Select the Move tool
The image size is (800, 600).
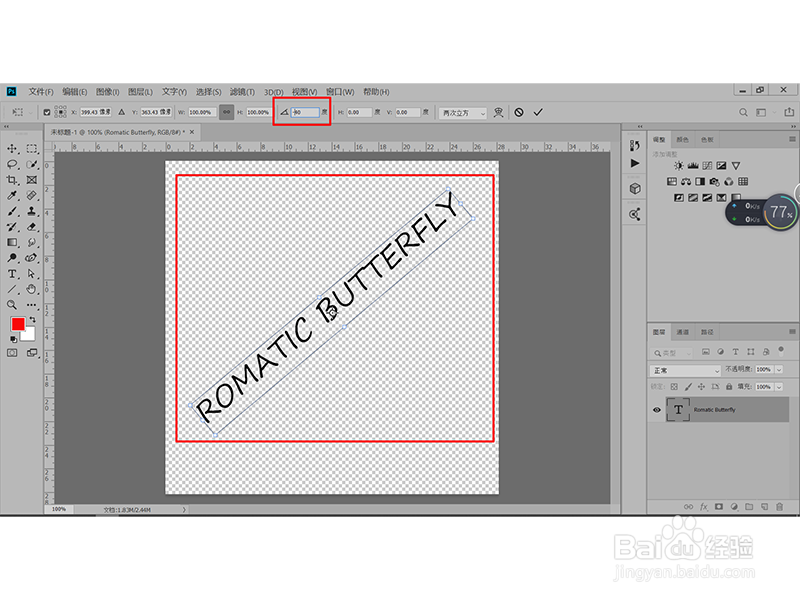pos(12,149)
